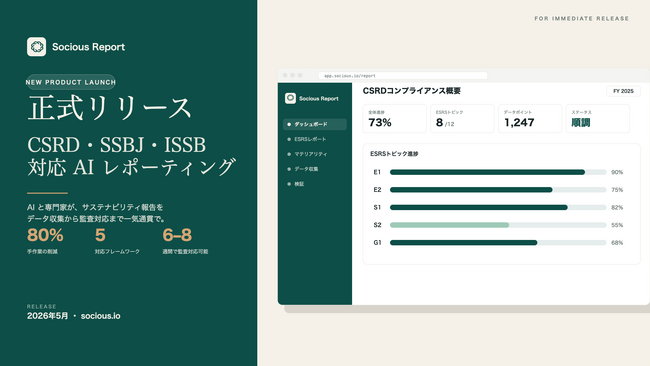Click the 対応フレームワーク label under 5

coord(117,252)
